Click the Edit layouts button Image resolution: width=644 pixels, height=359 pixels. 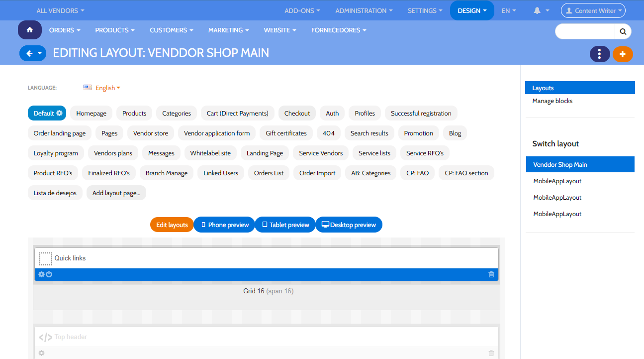coord(172,225)
